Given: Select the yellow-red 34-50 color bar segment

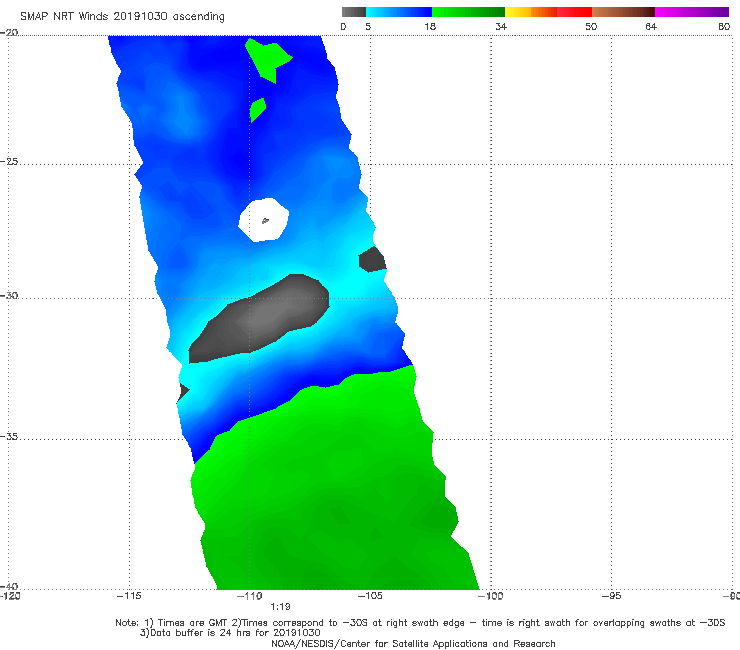Looking at the screenshot, I should [x=548, y=12].
